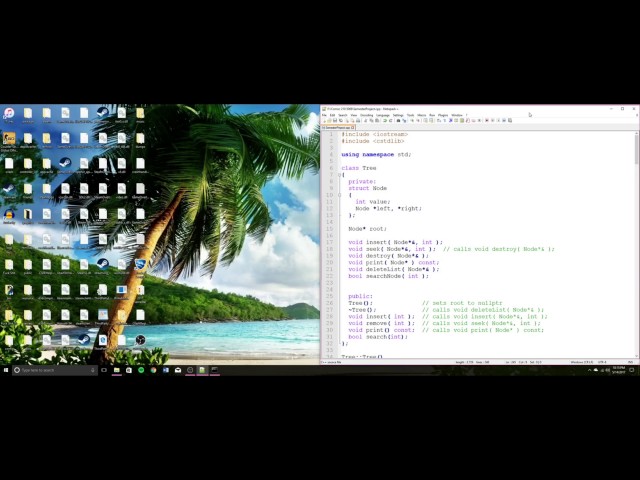Click the New file icon in Notepad++ toolbar
Image resolution: width=640 pixels, height=480 pixels.
(324, 120)
